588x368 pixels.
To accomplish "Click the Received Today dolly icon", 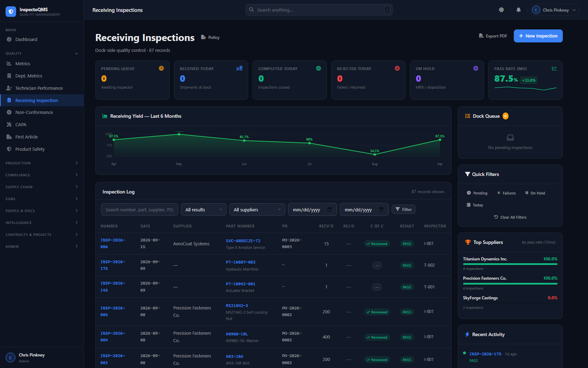I will click(239, 68).
